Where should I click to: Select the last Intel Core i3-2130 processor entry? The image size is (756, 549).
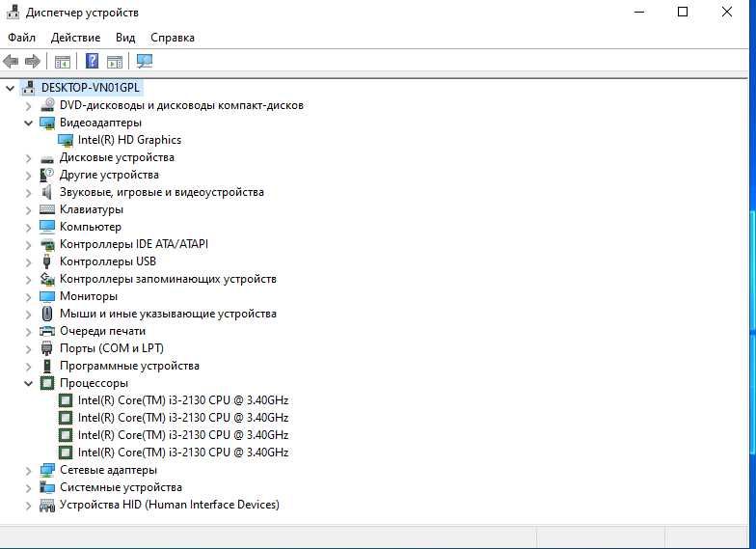[183, 453]
